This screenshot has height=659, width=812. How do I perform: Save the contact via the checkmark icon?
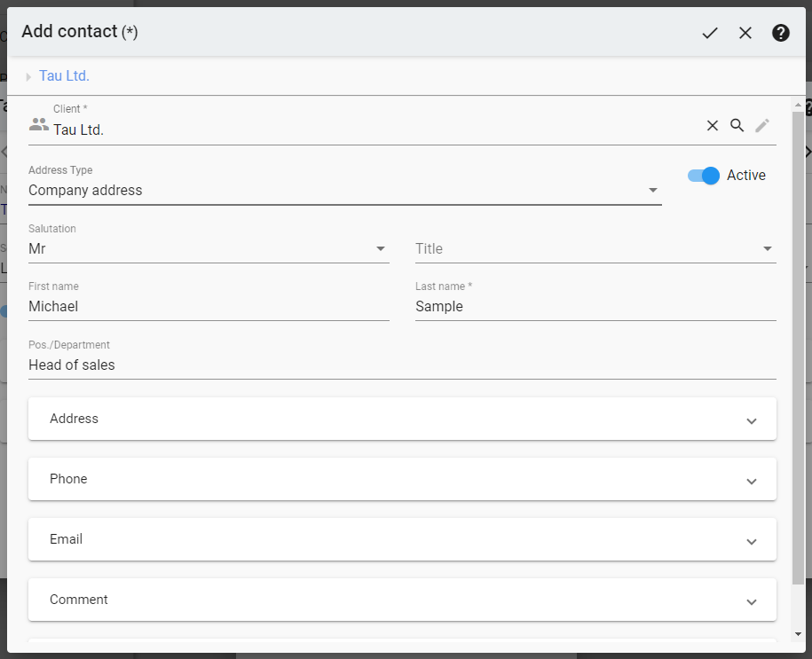click(x=709, y=33)
